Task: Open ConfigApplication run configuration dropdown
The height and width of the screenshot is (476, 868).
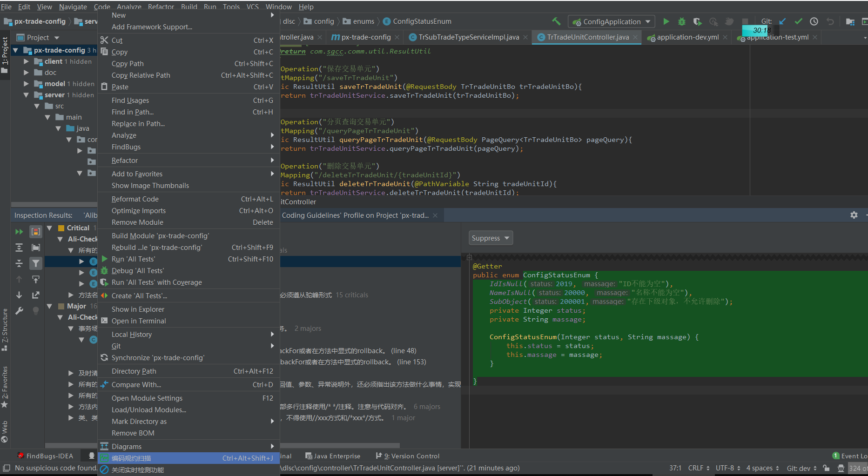Action: click(x=611, y=21)
